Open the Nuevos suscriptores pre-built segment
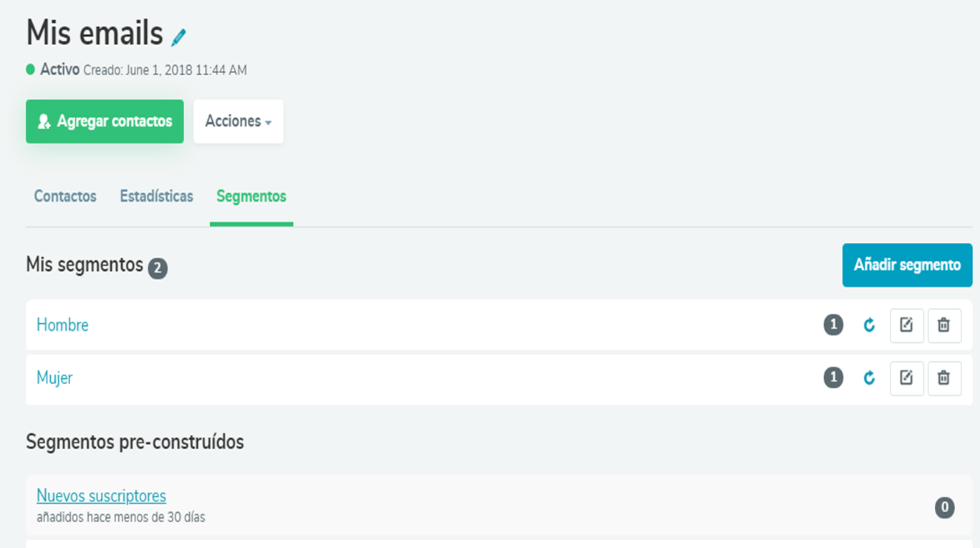Screen dimensions: 980x548 click(101, 496)
